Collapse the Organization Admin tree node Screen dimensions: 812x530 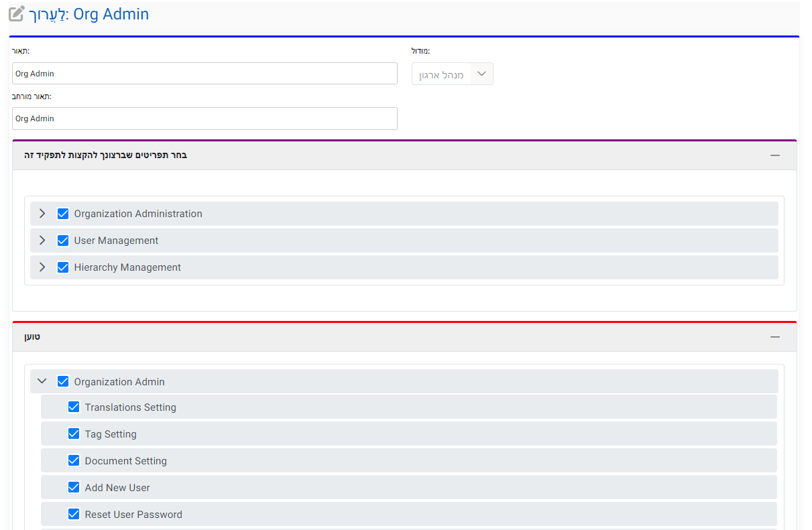(x=42, y=382)
